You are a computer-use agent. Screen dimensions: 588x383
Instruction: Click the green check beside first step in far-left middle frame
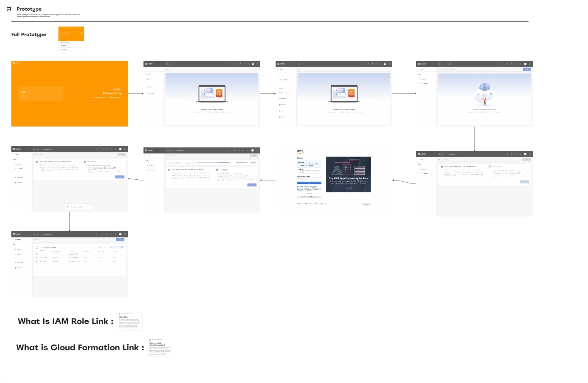[37, 161]
